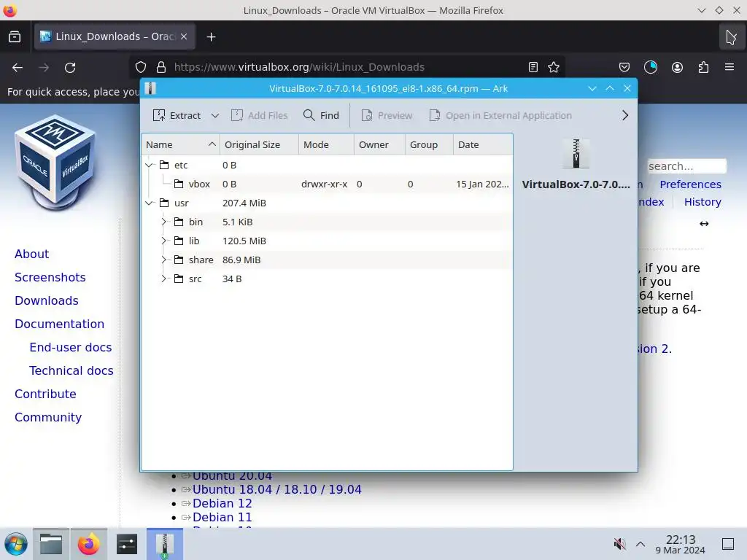Click the 207.4 MiB size cell
This screenshot has width=747, height=560.
[x=244, y=203]
